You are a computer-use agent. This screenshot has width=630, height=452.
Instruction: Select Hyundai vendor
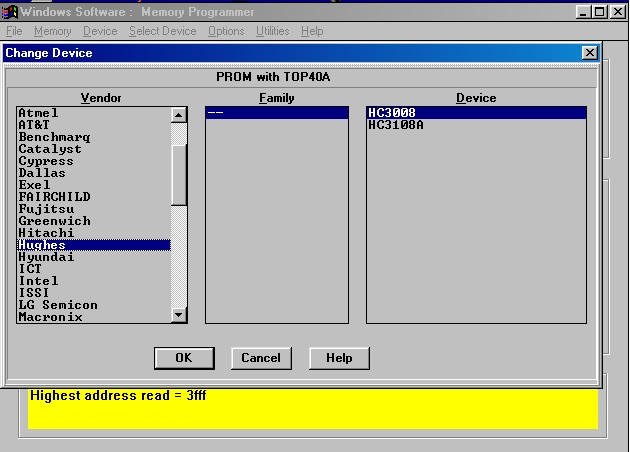tap(94, 257)
